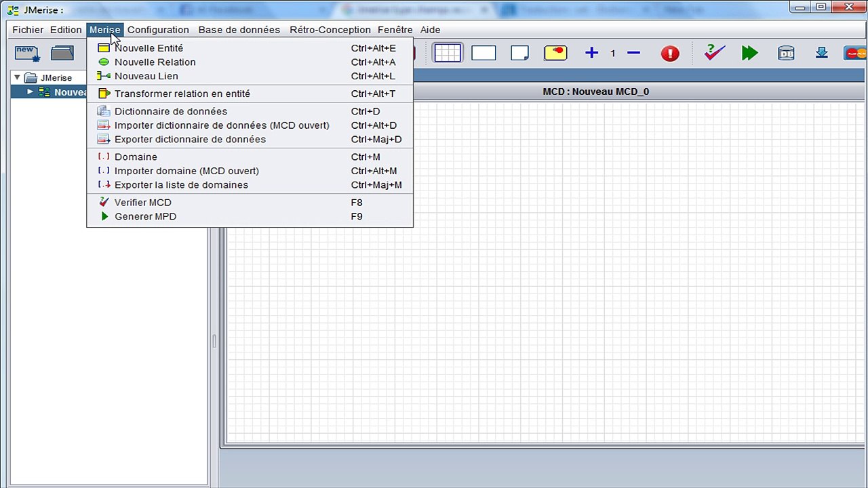
Task: Open Dictionnaire de données
Action: pos(250,111)
